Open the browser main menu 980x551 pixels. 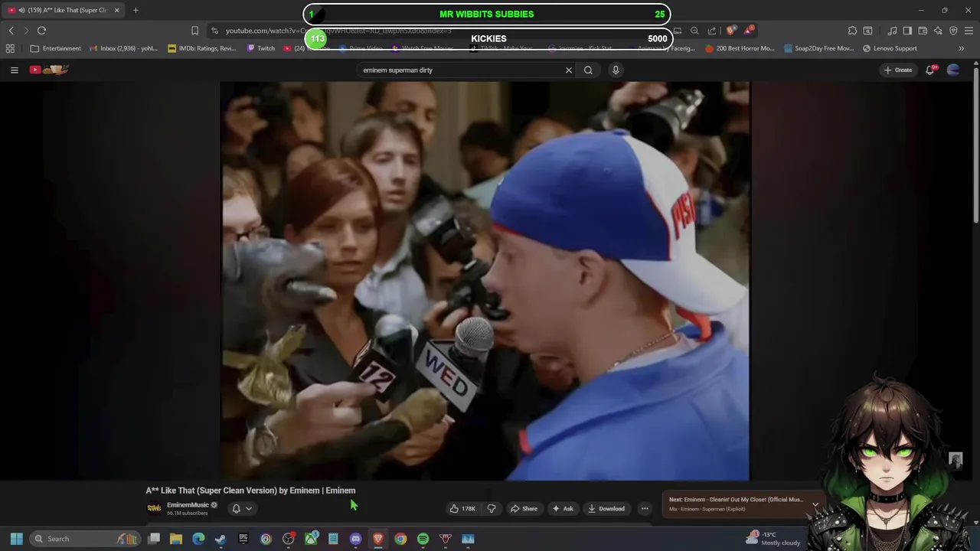click(x=969, y=31)
